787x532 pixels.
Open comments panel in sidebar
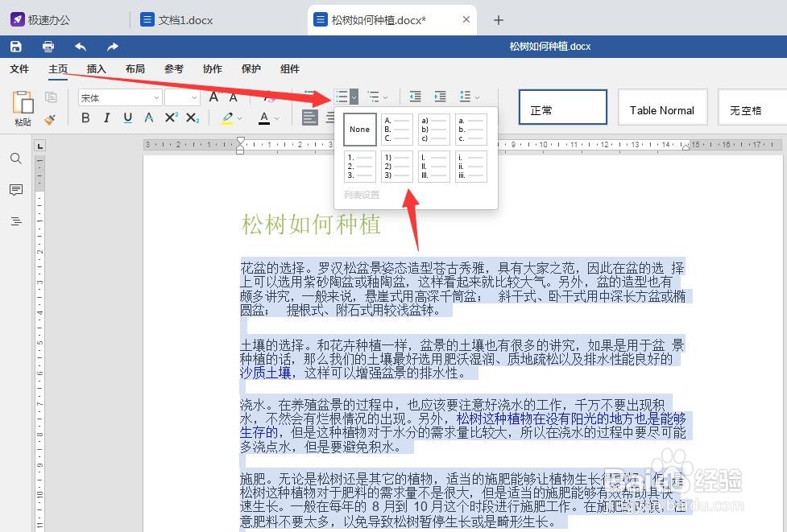tap(16, 190)
